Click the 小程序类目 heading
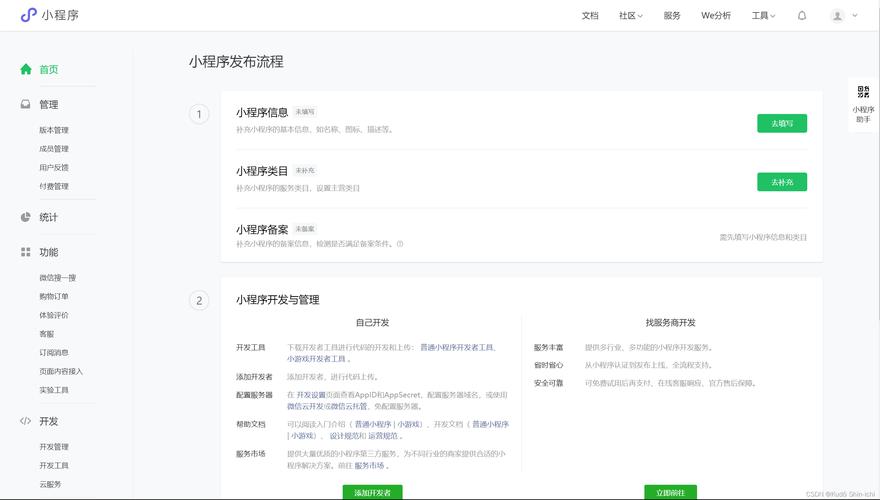The image size is (880, 500). 262,171
